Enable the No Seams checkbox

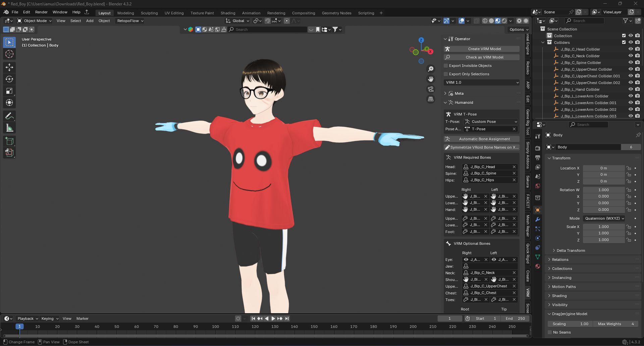pos(550,332)
